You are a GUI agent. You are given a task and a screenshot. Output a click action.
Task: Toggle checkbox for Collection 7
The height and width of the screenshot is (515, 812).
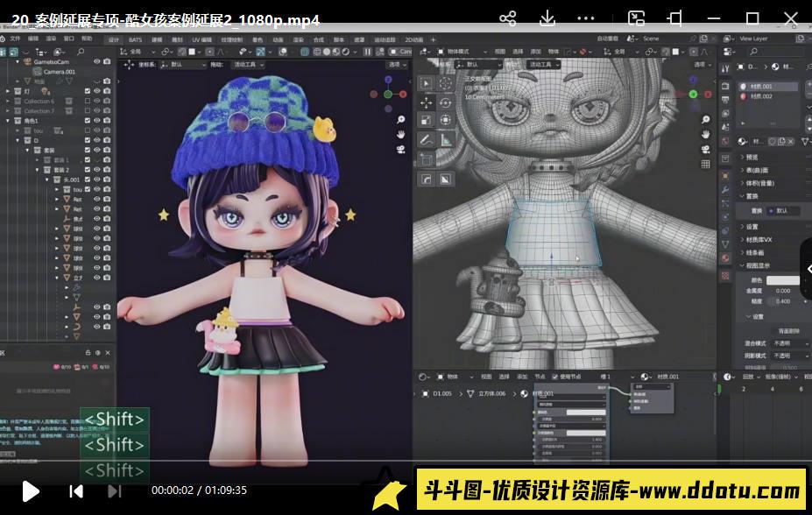point(88,110)
